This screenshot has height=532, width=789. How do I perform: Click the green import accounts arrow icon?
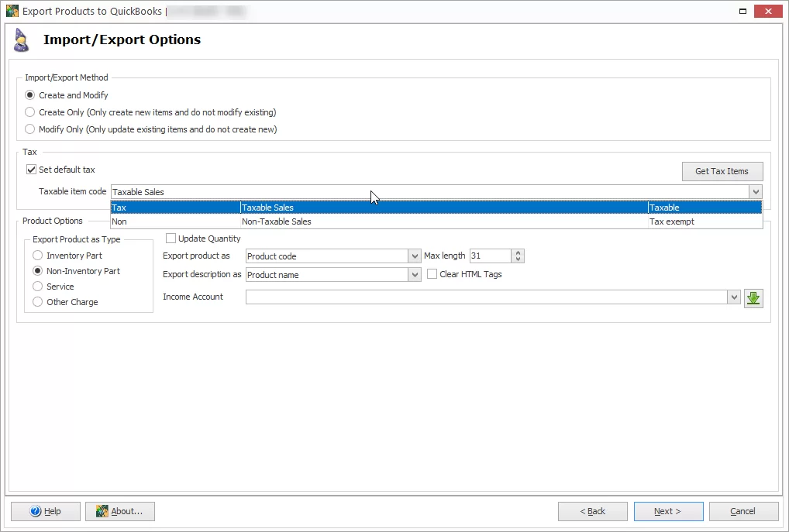(753, 297)
